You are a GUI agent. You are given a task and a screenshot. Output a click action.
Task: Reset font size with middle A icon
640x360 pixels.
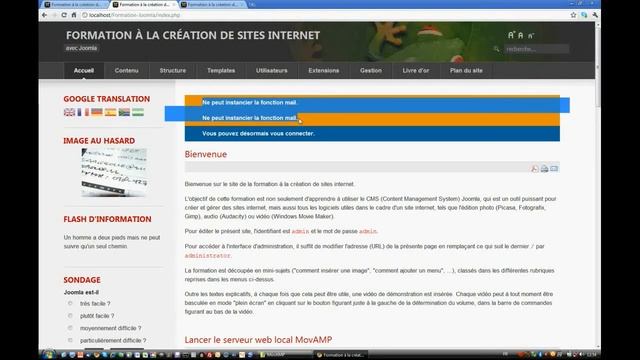[520, 36]
